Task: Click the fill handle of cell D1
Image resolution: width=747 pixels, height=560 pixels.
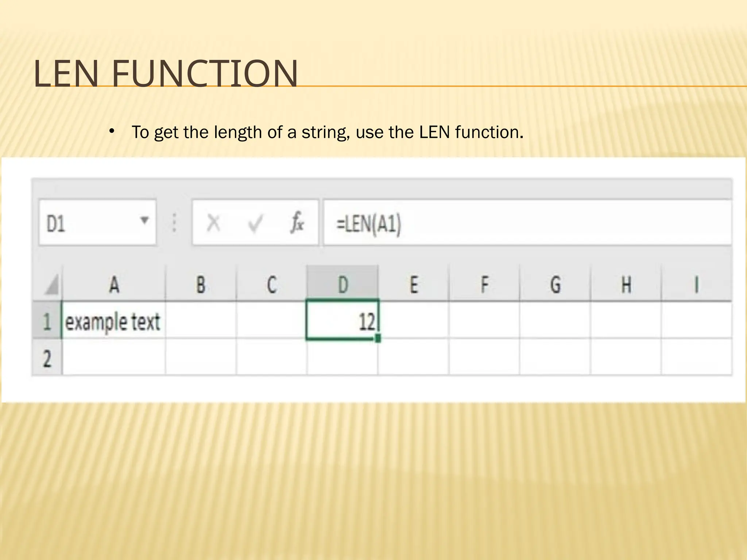Action: point(378,339)
